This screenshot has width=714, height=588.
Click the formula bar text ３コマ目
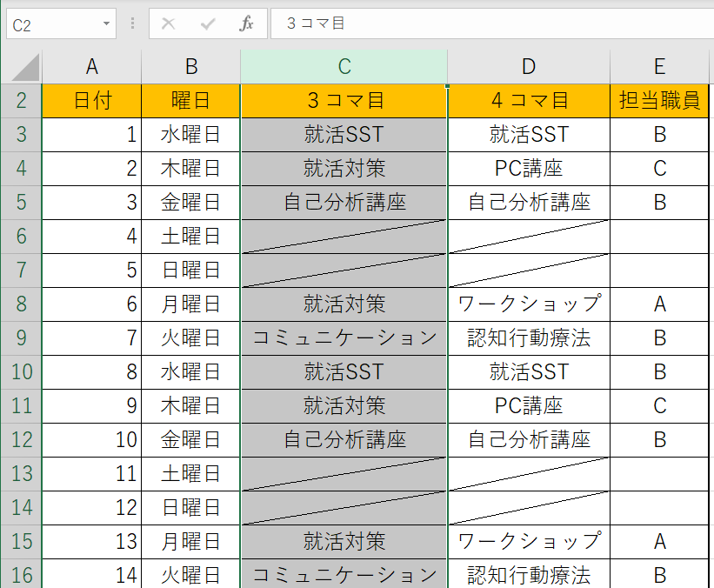[316, 24]
